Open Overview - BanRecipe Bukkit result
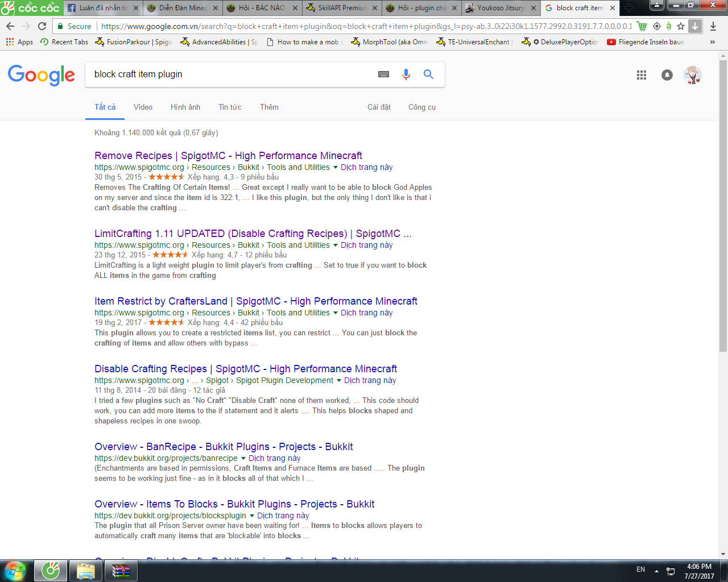 (x=224, y=447)
